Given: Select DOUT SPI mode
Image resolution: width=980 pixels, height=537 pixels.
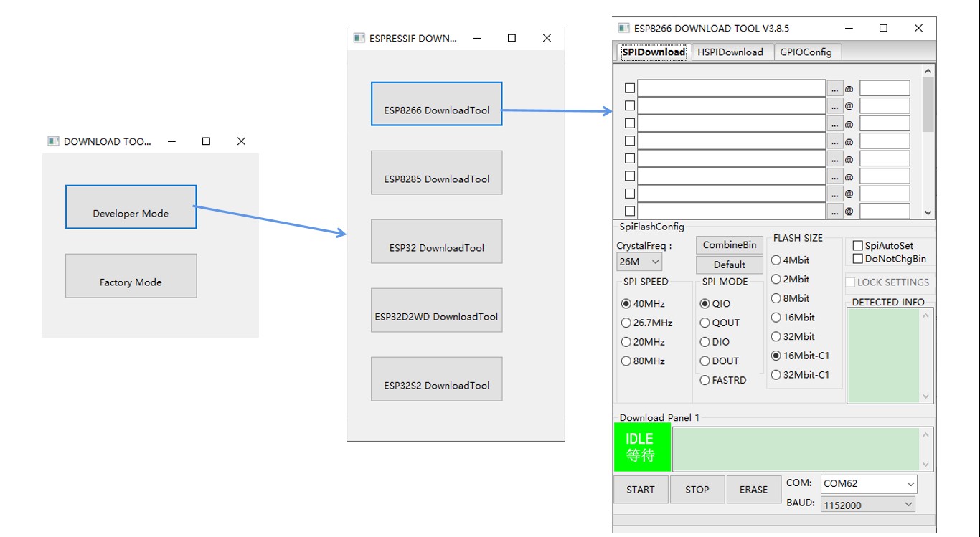Looking at the screenshot, I should (x=705, y=361).
